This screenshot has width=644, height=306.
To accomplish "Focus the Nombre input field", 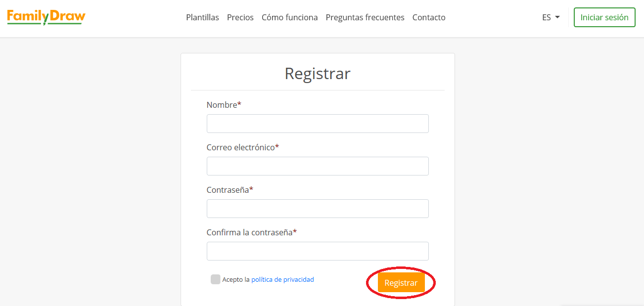I will tap(317, 124).
